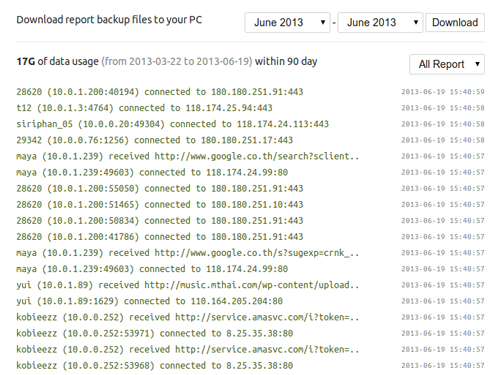The width and height of the screenshot is (500, 375).
Task: Open the start month June 2013 dropdown
Action: coord(287,23)
